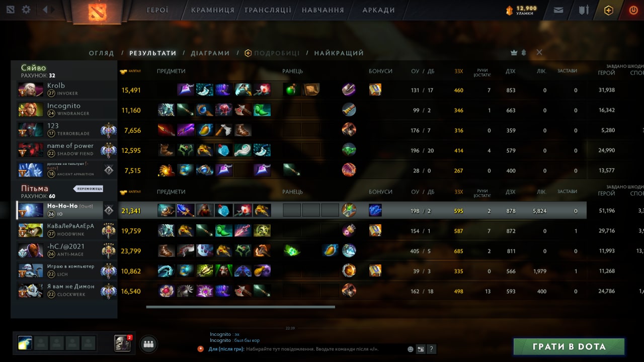Image resolution: width=644 pixels, height=362 pixels.
Task: Open the Найкращий tab
Action: (x=339, y=53)
